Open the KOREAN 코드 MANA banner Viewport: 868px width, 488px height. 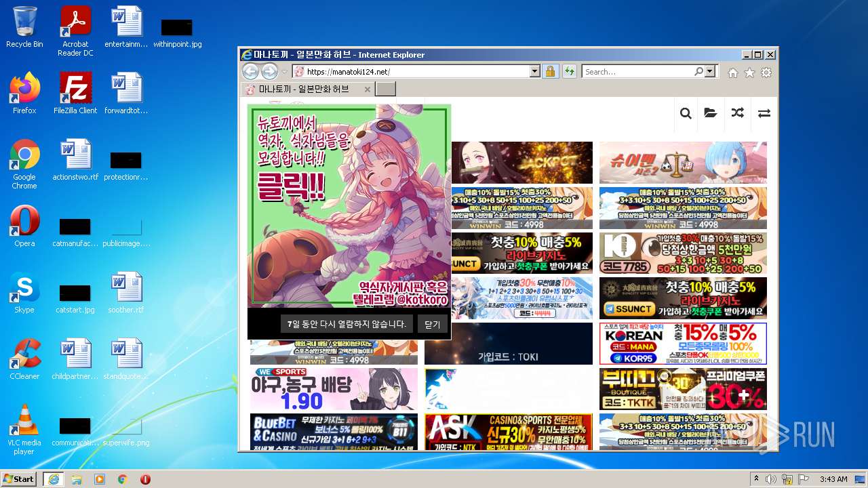tap(683, 344)
